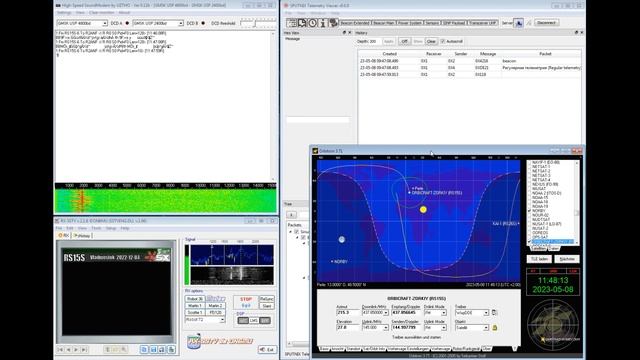
Task: Close the Hex View panel in Telemetry Viewer
Action: (349, 33)
